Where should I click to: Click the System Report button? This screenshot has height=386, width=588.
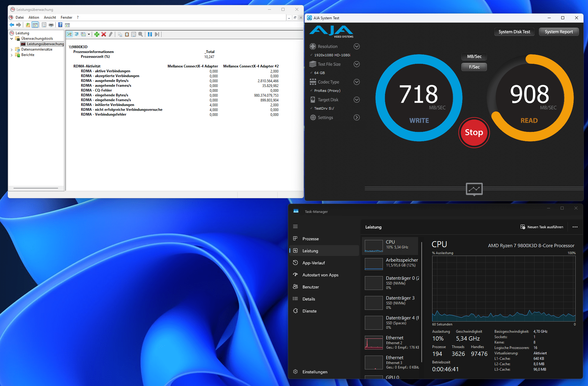coord(559,32)
